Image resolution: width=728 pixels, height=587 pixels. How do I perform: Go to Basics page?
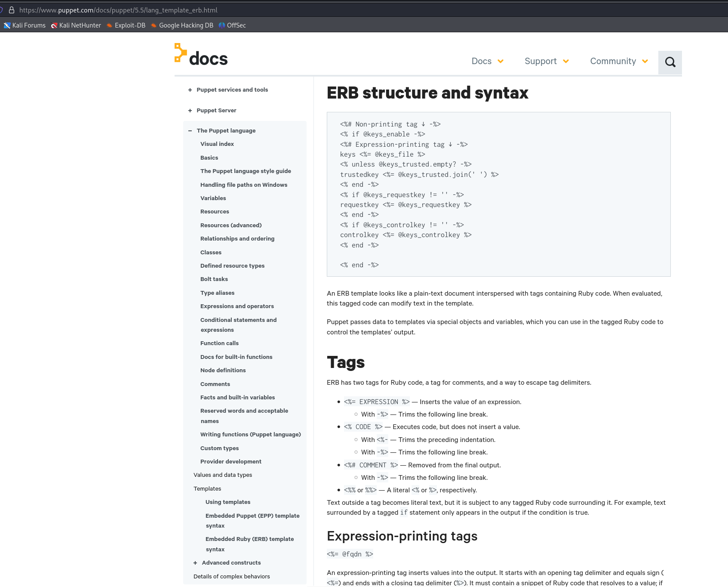click(209, 158)
